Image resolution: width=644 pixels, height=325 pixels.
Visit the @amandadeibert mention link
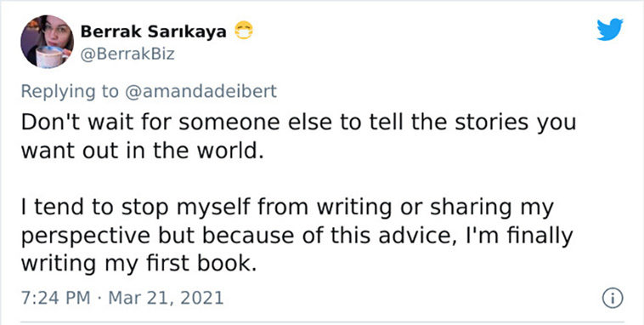200,91
